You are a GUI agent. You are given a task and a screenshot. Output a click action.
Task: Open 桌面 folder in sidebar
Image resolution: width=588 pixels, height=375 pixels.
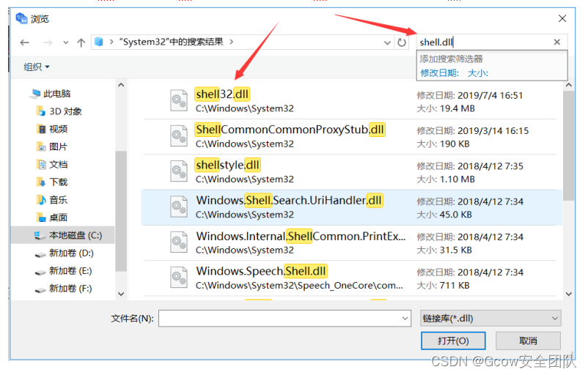(52, 218)
